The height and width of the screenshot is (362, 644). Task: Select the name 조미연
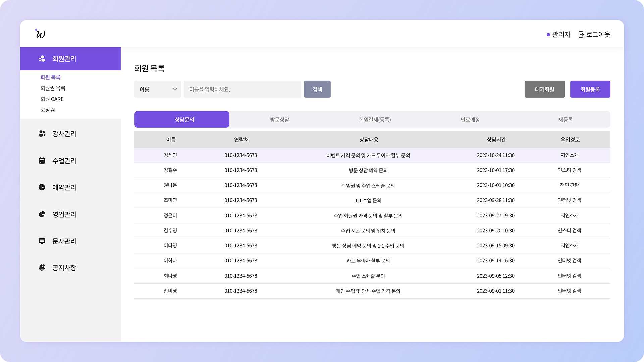click(x=170, y=200)
